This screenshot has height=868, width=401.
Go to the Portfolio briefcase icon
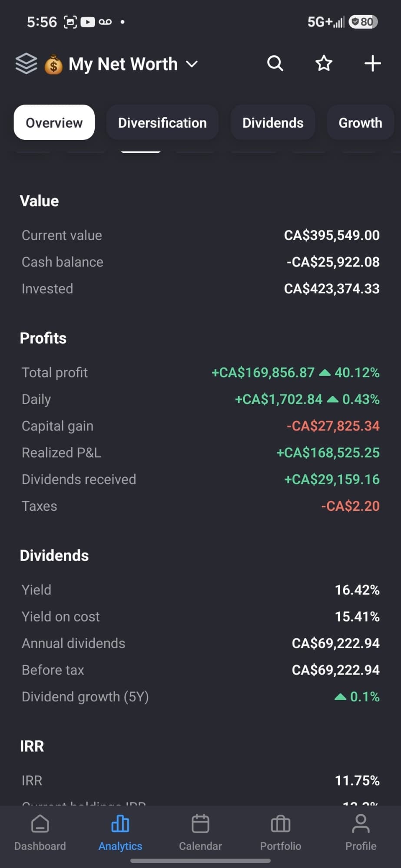(x=280, y=823)
